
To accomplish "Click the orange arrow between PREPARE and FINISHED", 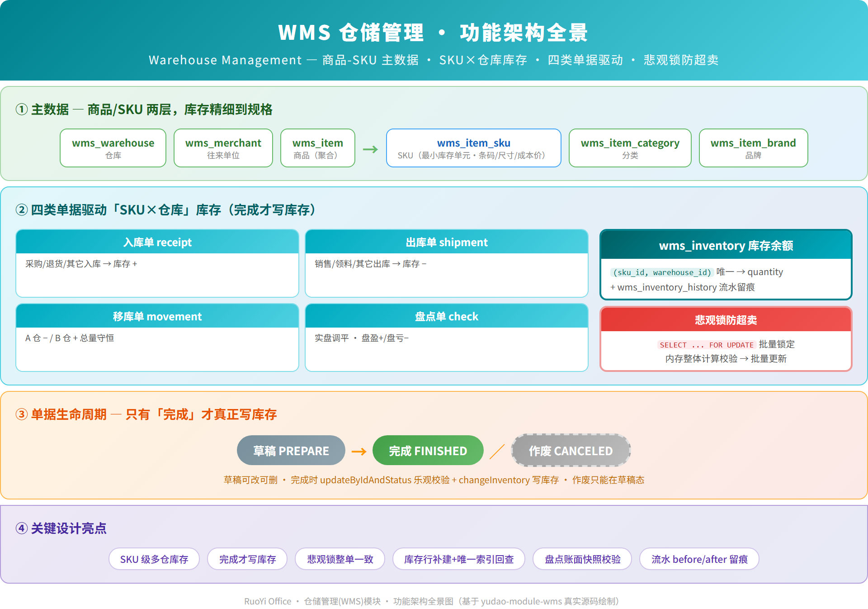I will (359, 452).
